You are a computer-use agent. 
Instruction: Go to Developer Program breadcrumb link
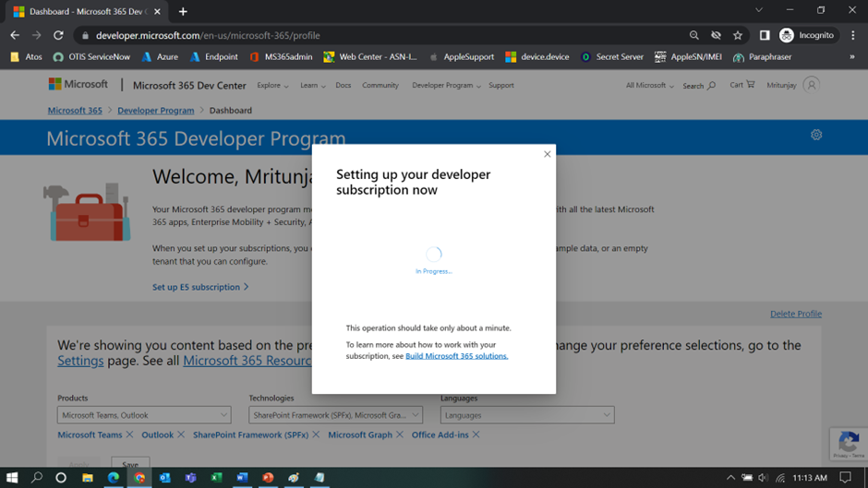point(155,110)
